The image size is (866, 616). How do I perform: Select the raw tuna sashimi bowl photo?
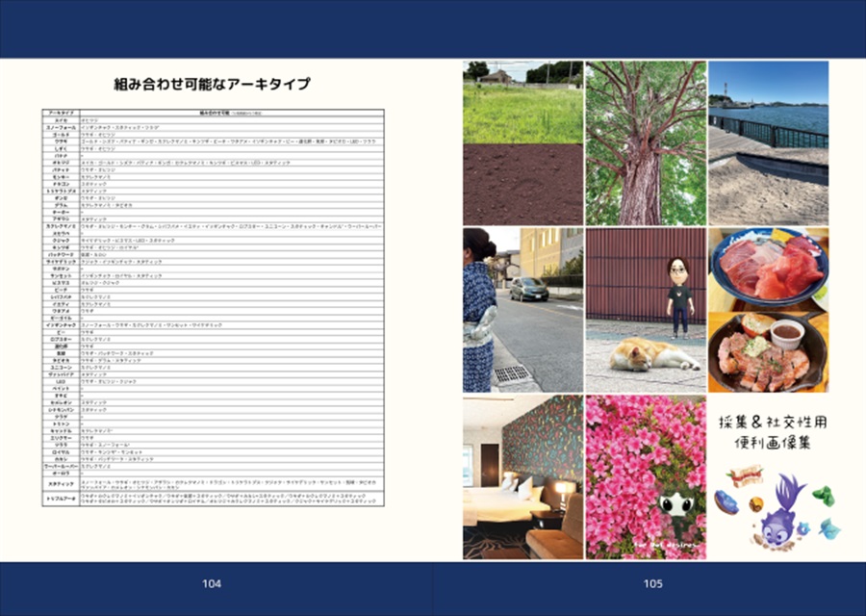(x=768, y=269)
